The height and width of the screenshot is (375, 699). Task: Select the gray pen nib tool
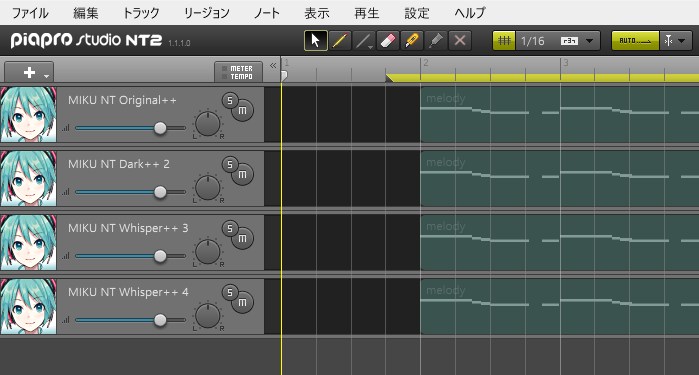click(x=436, y=41)
